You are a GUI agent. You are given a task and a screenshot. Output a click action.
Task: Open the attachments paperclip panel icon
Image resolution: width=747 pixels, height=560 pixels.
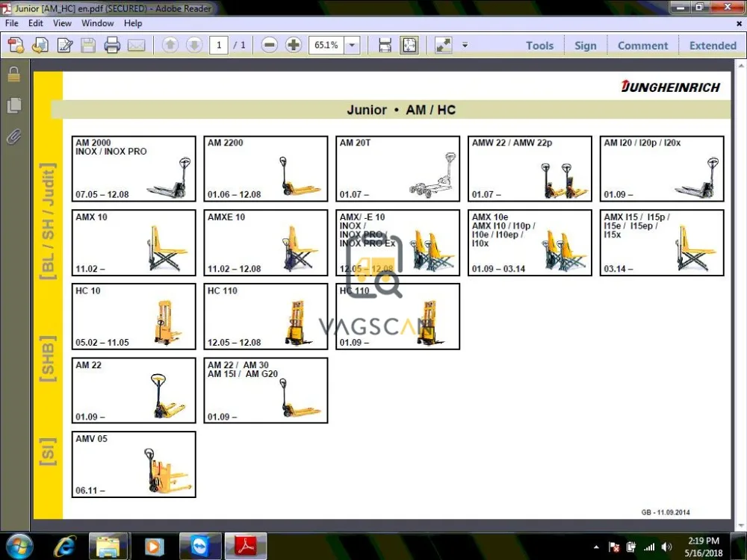point(13,137)
